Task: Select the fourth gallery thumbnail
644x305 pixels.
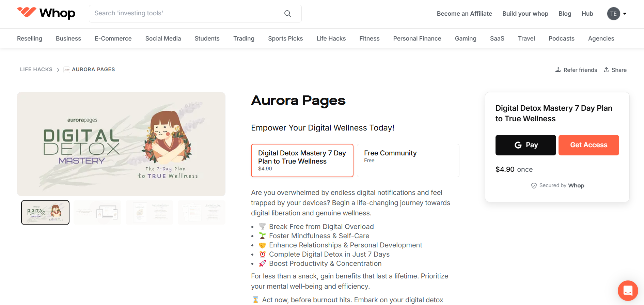Action: point(202,212)
